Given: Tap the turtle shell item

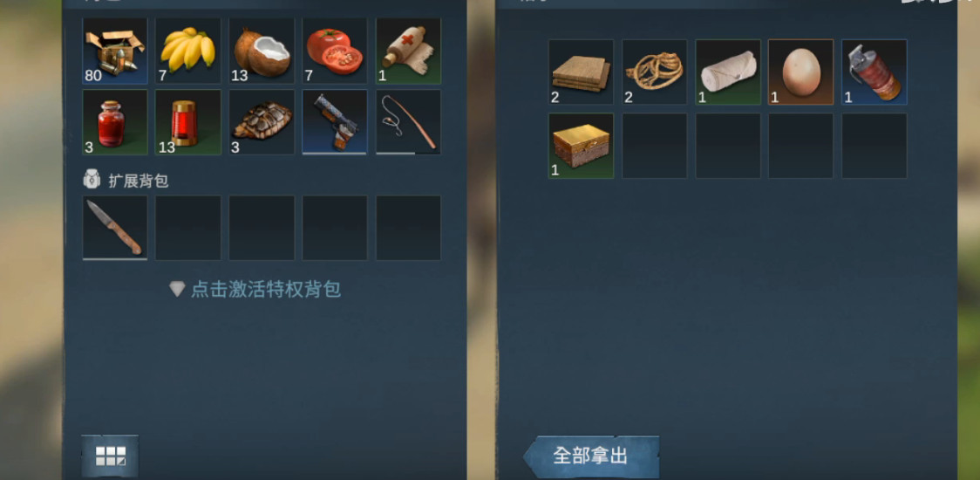Looking at the screenshot, I should (x=262, y=122).
